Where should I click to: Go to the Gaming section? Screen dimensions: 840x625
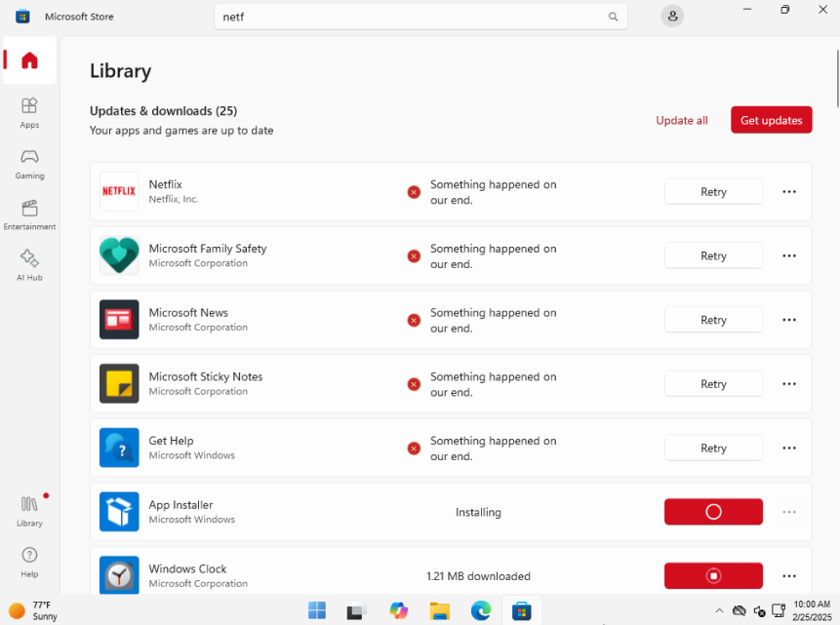coord(29,164)
